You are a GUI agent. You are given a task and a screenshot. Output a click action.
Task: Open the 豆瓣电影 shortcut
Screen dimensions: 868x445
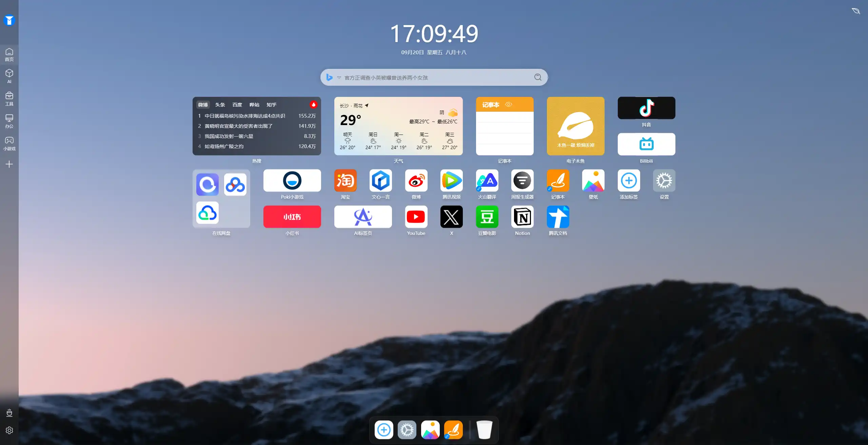point(487,217)
